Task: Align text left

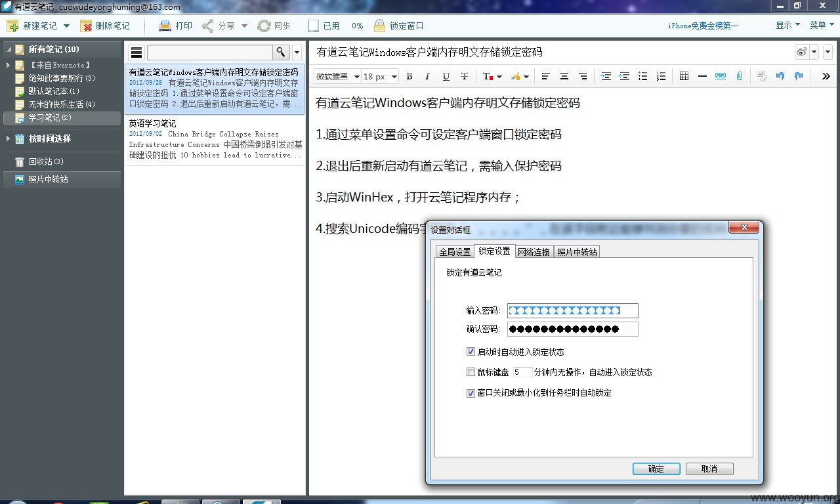Action: pyautogui.click(x=545, y=76)
